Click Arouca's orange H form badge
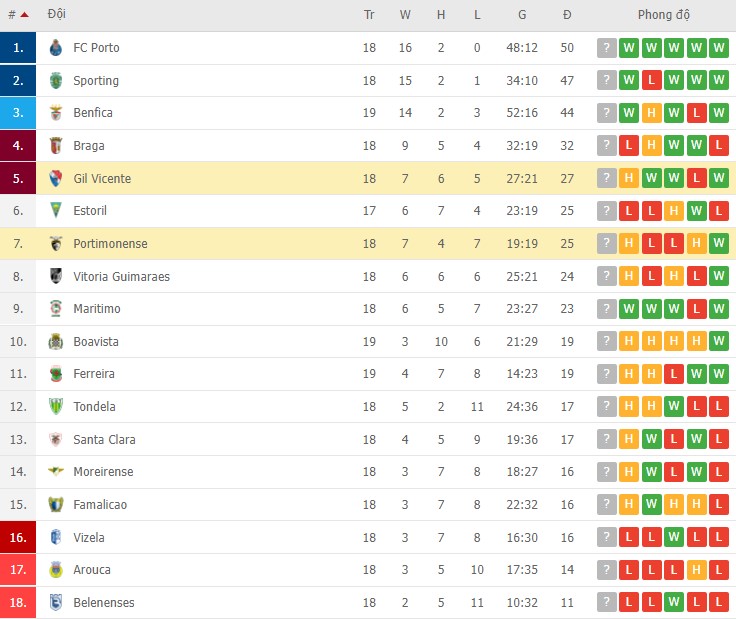This screenshot has width=736, height=619. 696,570
